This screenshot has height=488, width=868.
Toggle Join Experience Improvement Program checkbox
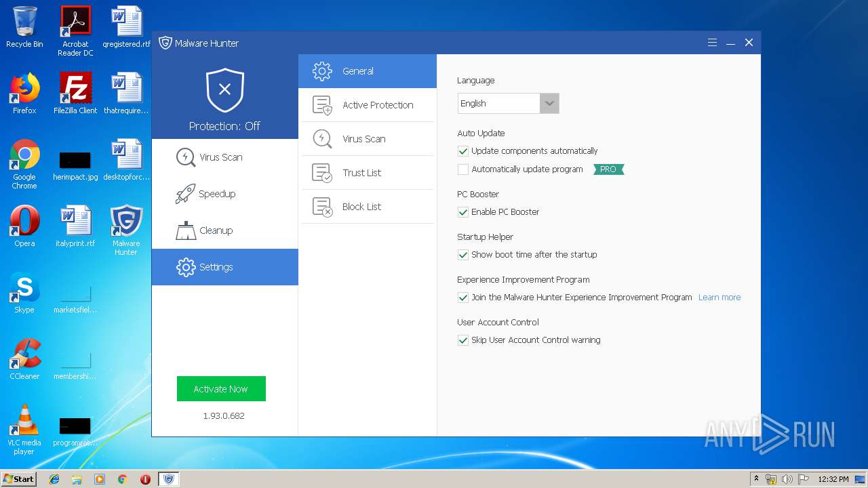[x=463, y=298]
